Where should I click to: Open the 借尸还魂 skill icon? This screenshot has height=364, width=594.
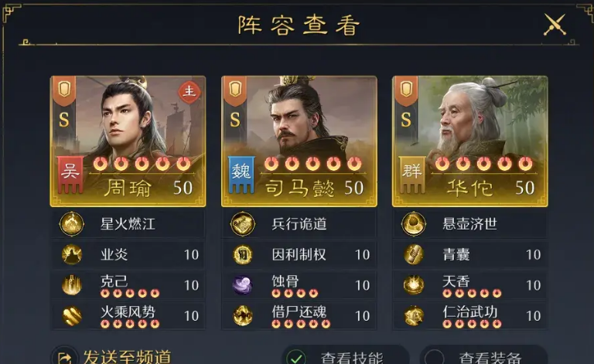[243, 315]
